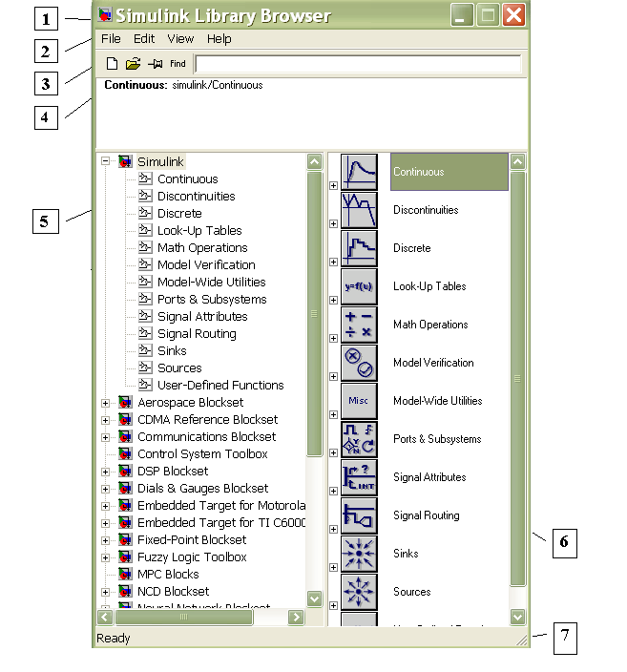Screen dimensions: 627x672
Task: Select Dials & Gauges Blockset entry
Action: point(202,488)
